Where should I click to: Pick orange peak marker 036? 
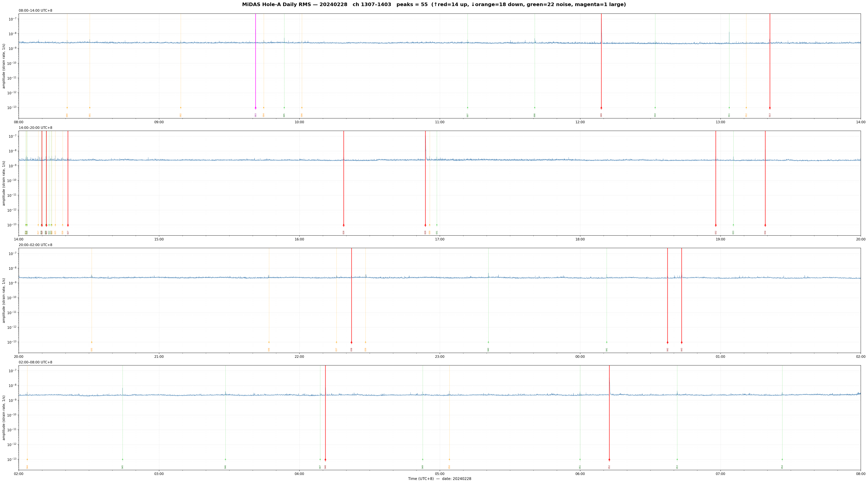(269, 342)
